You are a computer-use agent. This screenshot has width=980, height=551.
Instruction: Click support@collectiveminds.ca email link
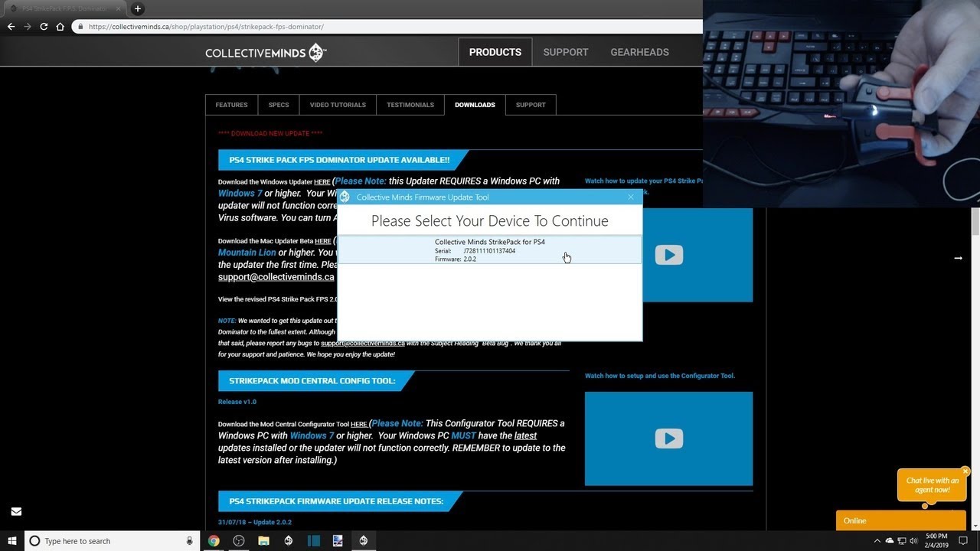(276, 277)
